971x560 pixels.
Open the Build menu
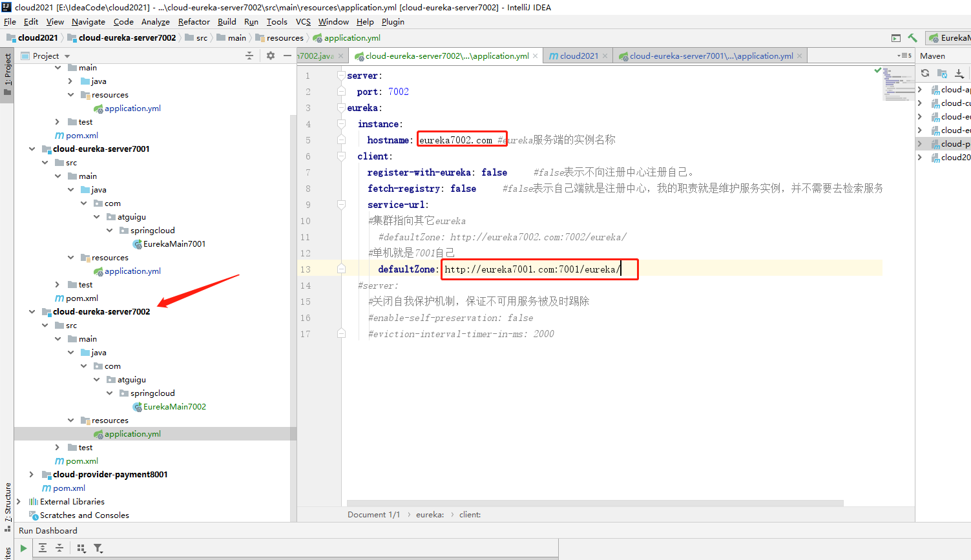point(227,21)
